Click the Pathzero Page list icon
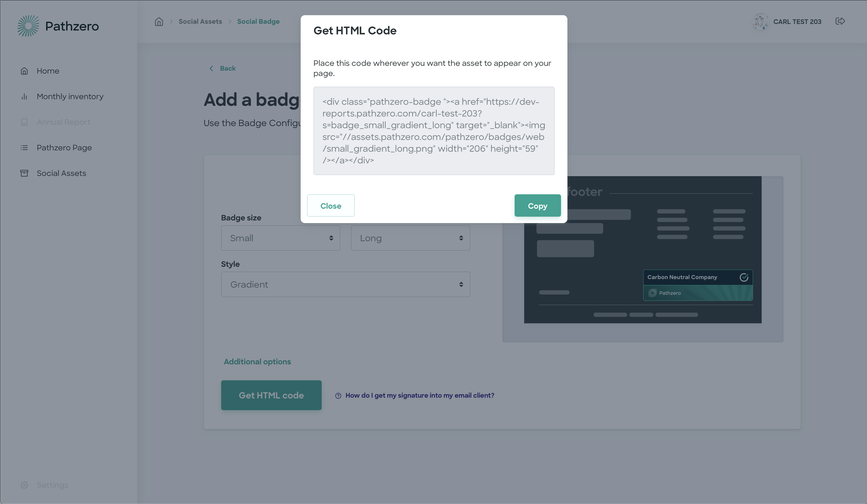Image resolution: width=867 pixels, height=504 pixels. click(24, 148)
